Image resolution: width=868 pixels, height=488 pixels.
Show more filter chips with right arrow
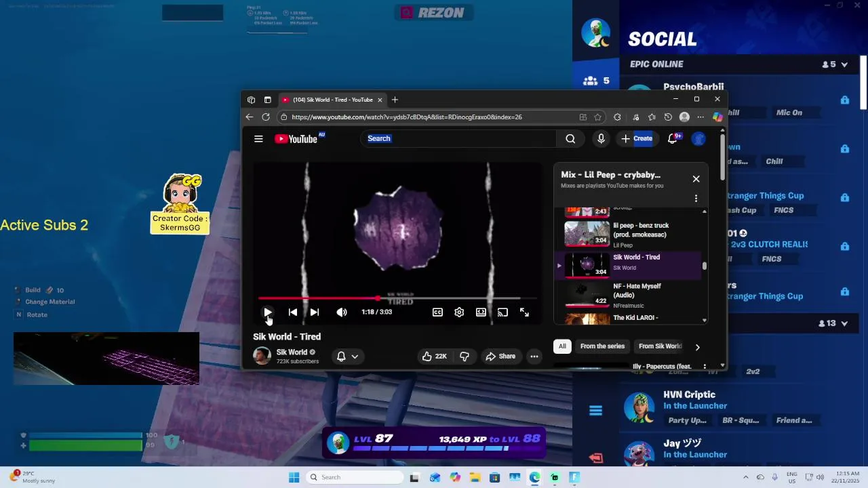697,347
